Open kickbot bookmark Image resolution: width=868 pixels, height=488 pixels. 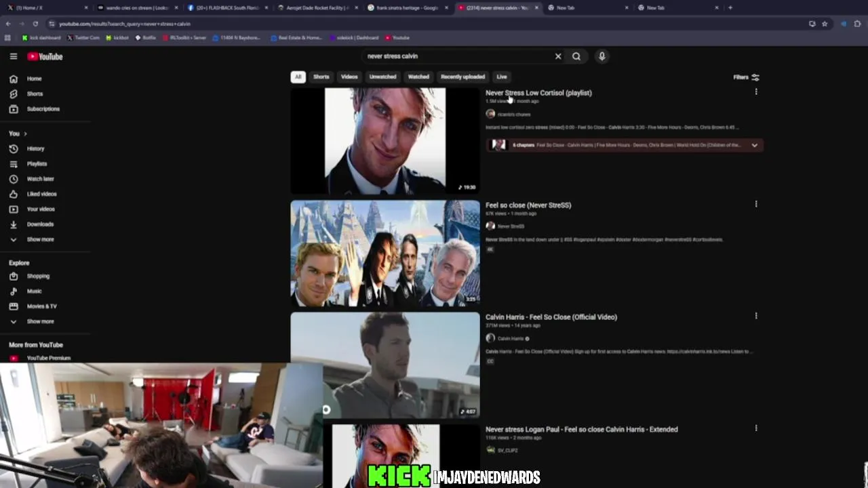tap(118, 38)
